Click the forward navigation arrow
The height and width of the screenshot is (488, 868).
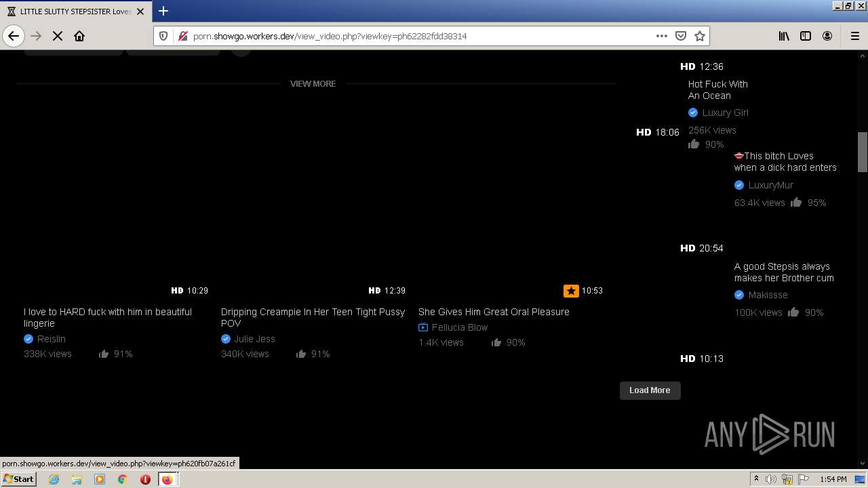[x=37, y=36]
